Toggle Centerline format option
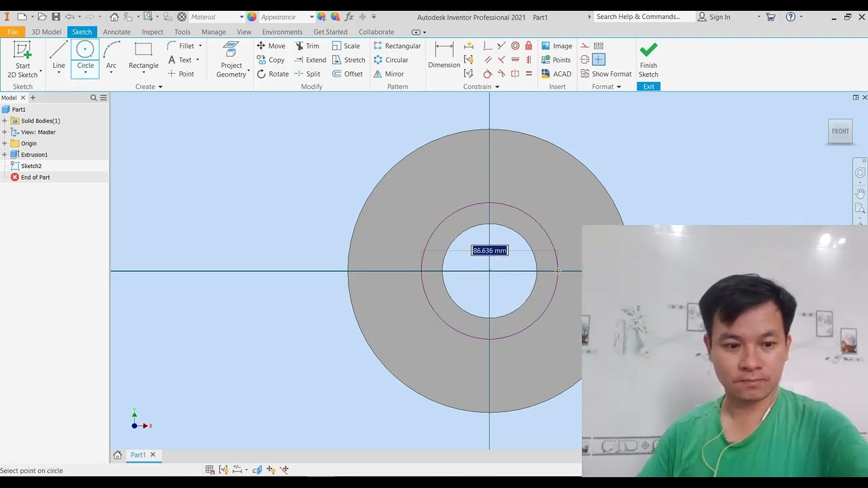 (585, 60)
